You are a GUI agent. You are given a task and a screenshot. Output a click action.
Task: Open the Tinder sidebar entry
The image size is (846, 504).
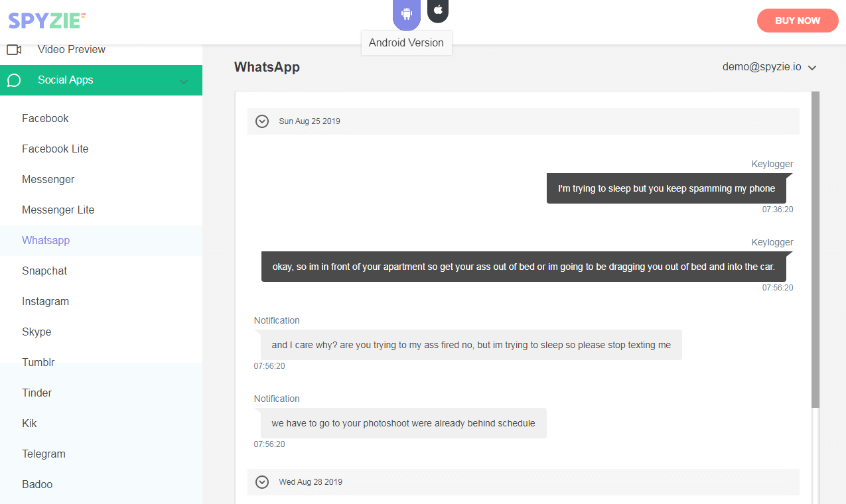coord(37,393)
